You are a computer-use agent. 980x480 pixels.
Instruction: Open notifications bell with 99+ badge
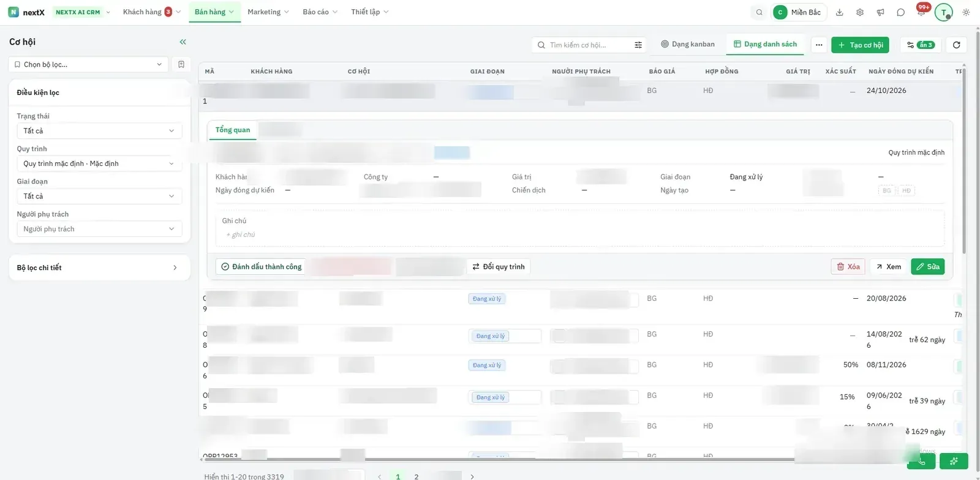tap(921, 11)
